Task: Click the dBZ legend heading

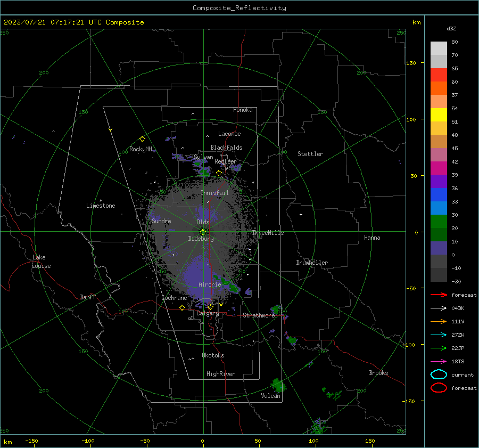Action: click(451, 28)
